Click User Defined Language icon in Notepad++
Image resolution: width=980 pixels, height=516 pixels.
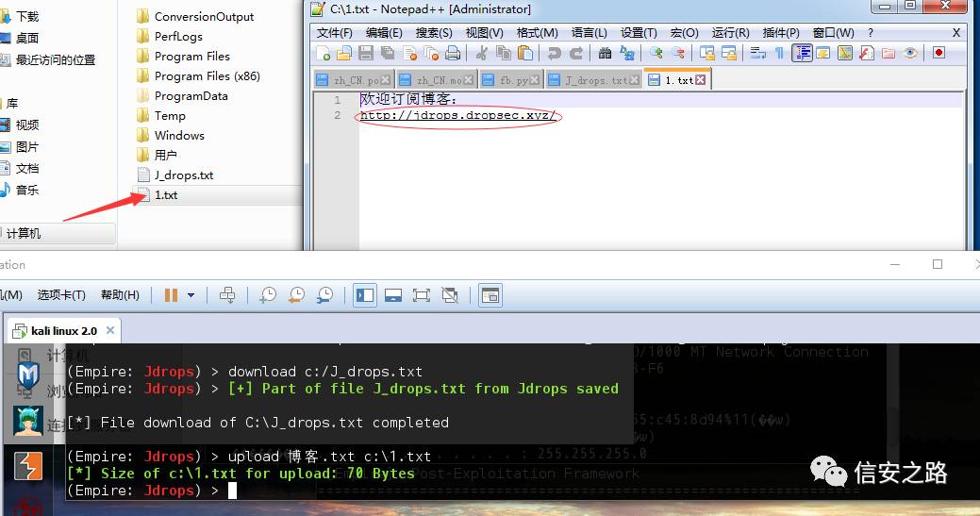coord(823,53)
